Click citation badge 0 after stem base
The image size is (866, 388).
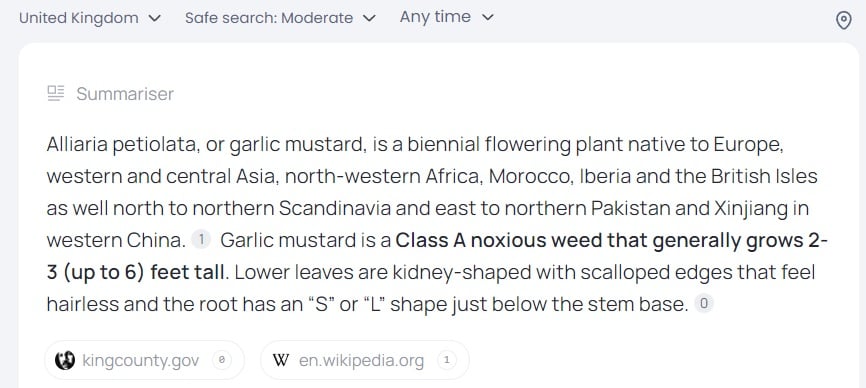tap(704, 304)
